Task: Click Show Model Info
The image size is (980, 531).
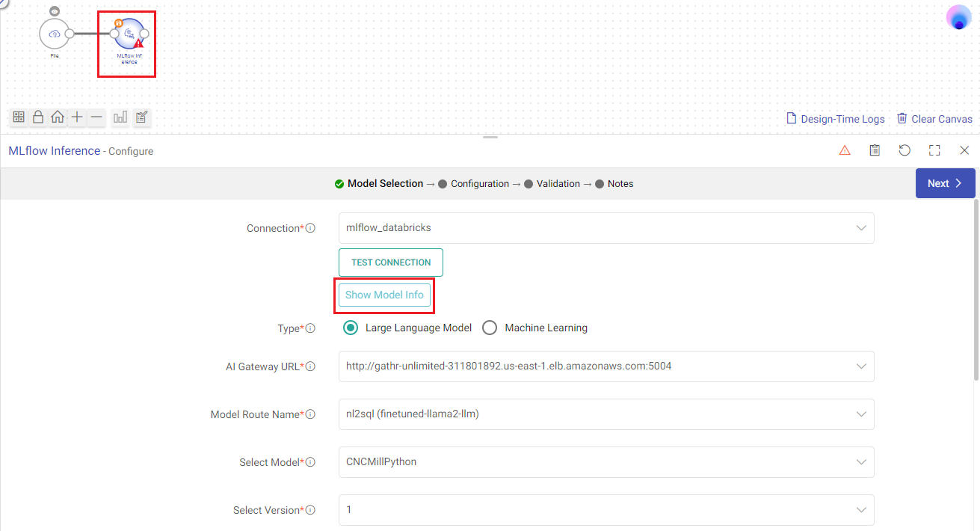Action: [x=383, y=295]
